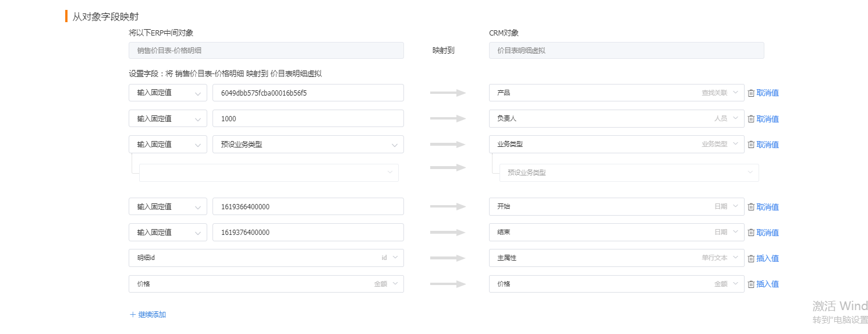Click 插入值 on the 主属性 row
The height and width of the screenshot is (334, 868).
(x=767, y=258)
